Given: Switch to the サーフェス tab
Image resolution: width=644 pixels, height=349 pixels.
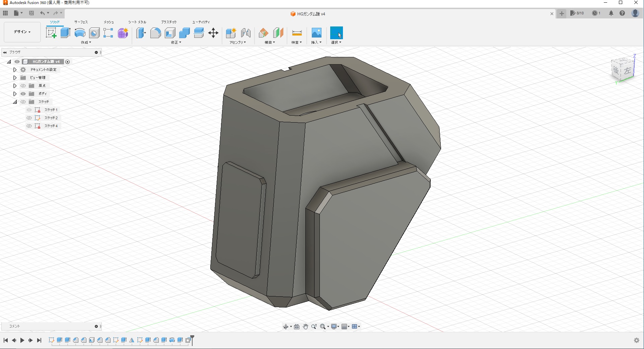Looking at the screenshot, I should click(x=81, y=22).
